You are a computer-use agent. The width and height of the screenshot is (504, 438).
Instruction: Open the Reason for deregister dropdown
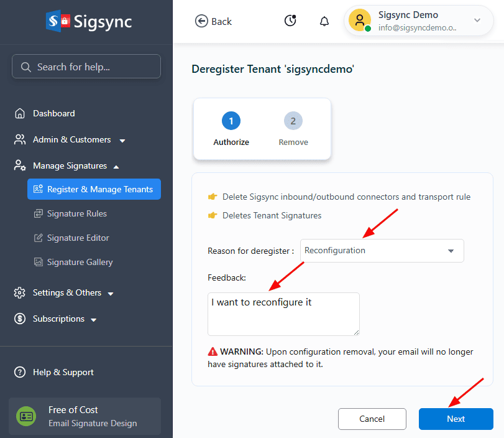coord(382,251)
